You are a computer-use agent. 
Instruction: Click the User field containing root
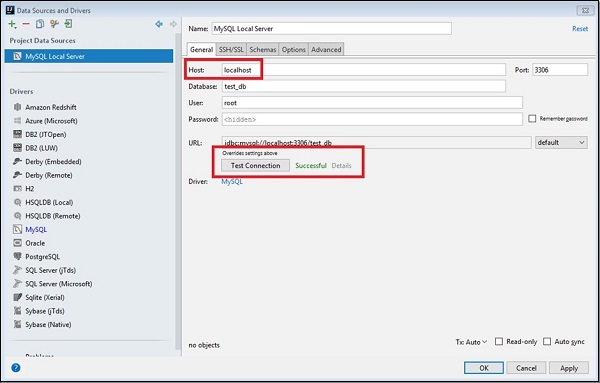coord(372,103)
